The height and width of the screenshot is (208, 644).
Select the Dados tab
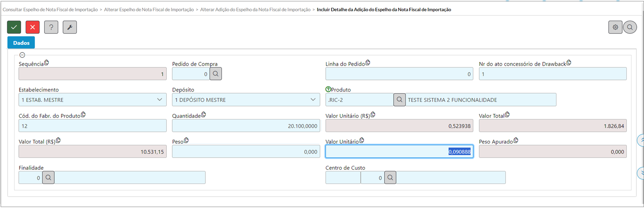pos(21,43)
